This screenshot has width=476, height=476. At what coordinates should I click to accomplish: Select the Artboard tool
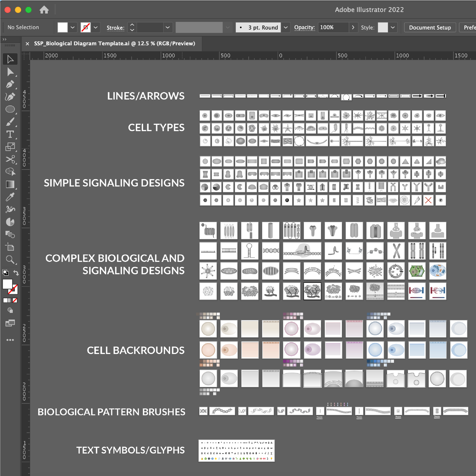(x=10, y=247)
